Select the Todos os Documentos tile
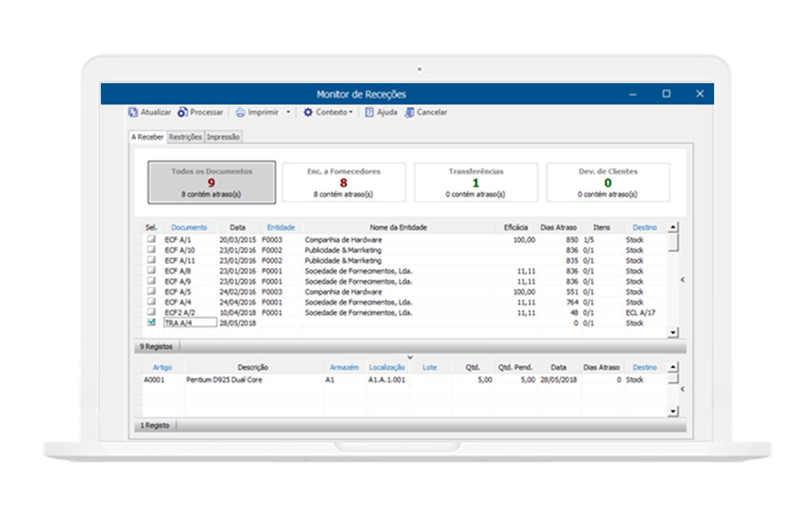This screenshot has height=506, width=812. click(212, 182)
